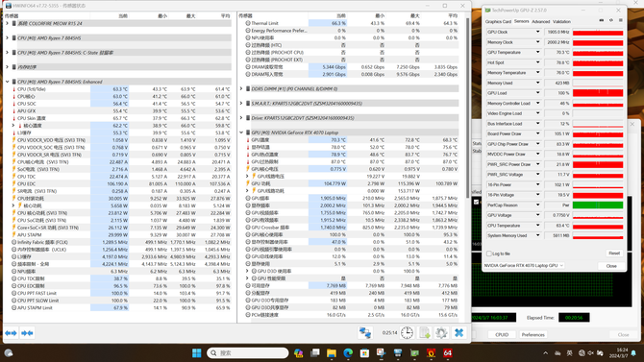The image size is (644, 362).
Task: Reset HWiNFO elapsed-time clock icon
Action: [407, 333]
